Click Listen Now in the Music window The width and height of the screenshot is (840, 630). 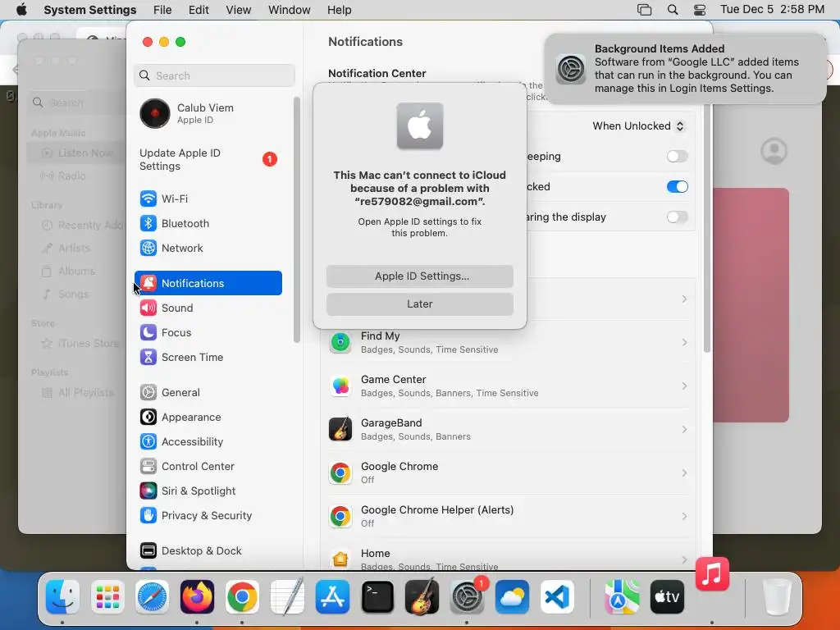point(76,153)
